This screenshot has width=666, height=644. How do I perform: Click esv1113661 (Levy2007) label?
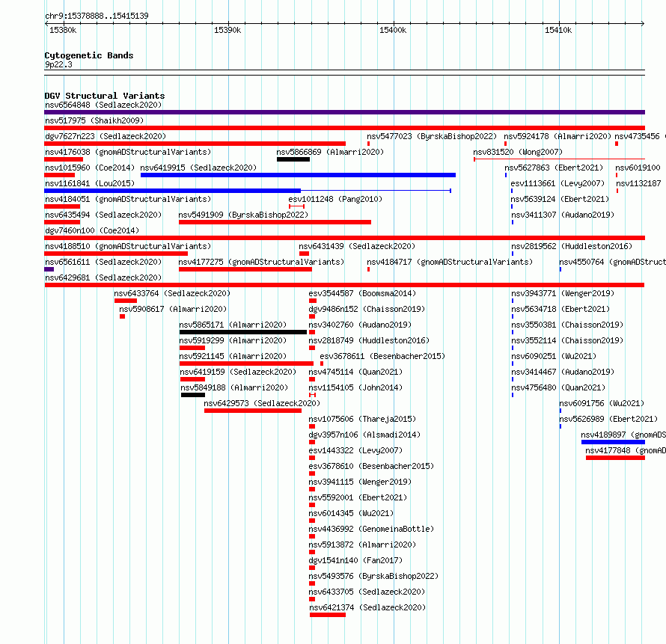pyautogui.click(x=557, y=183)
